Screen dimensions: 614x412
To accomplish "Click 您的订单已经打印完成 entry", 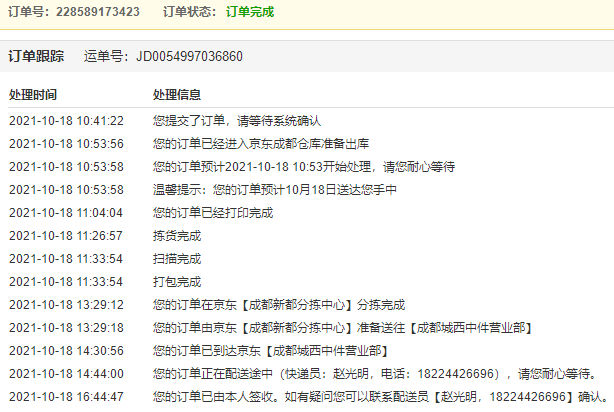I will pyautogui.click(x=213, y=213).
